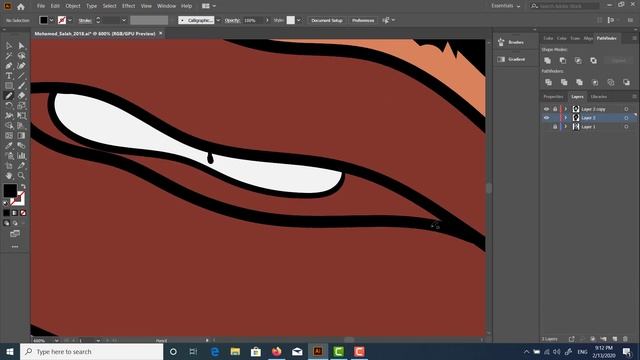Click the toolbar Fill color swatch
Screen dimensions: 640x360
coord(10,190)
